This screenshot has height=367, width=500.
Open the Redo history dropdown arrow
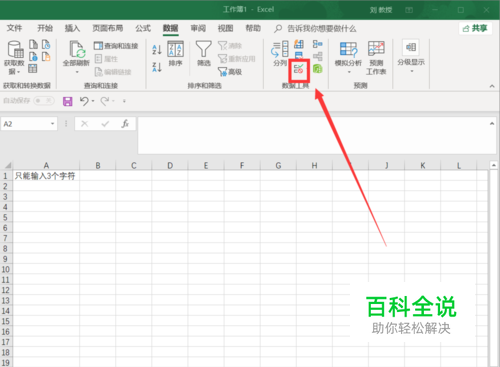click(x=114, y=101)
